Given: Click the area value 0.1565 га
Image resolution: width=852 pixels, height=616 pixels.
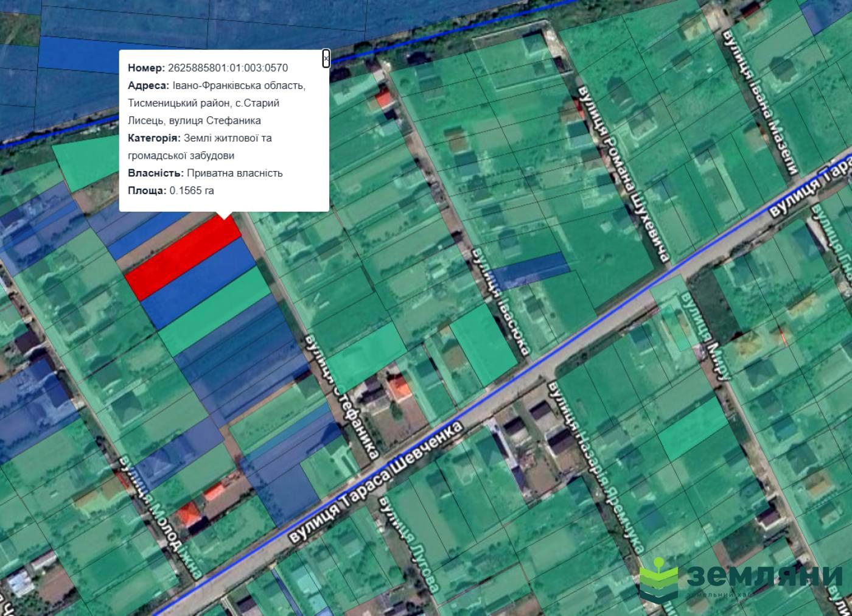Looking at the screenshot, I should (x=192, y=191).
